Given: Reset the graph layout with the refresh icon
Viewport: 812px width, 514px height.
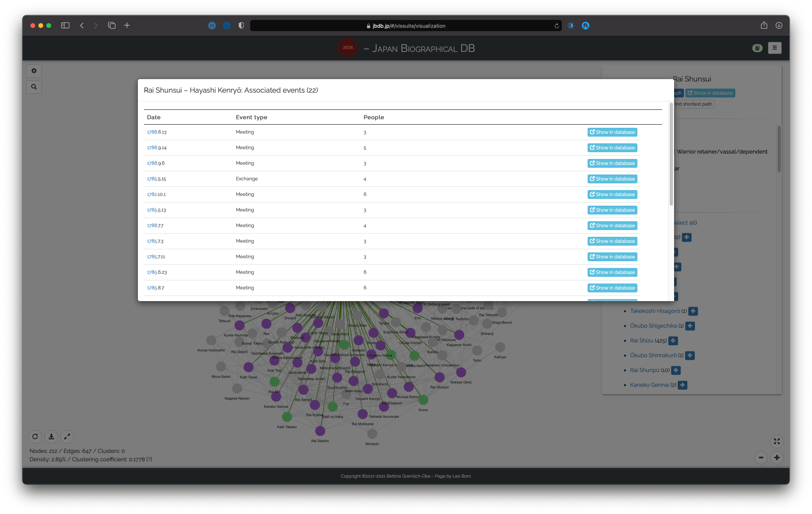Looking at the screenshot, I should point(35,437).
